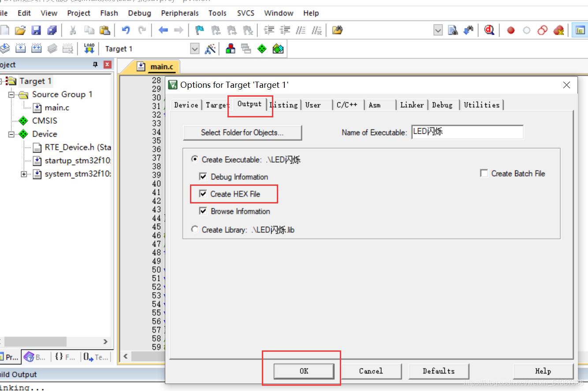This screenshot has height=391, width=588.
Task: Indent the selected text with the indent icon
Action: pyautogui.click(x=269, y=30)
